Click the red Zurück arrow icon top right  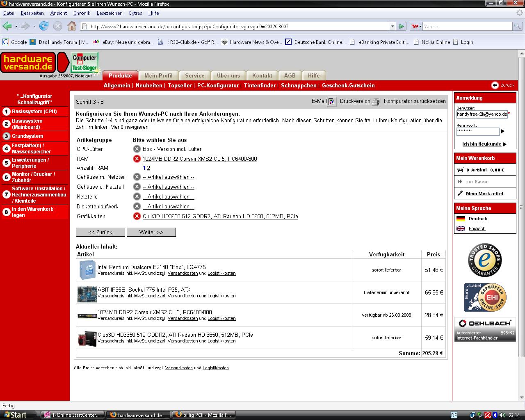coord(495,85)
